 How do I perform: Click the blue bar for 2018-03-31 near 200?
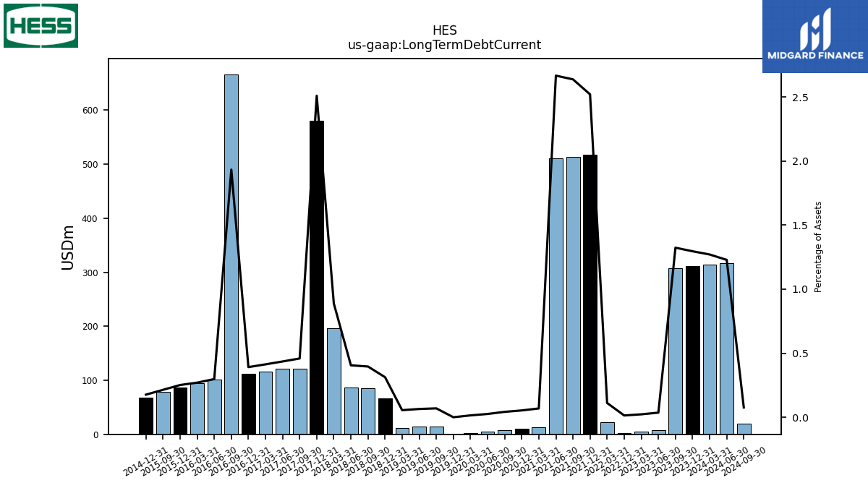[x=334, y=381]
